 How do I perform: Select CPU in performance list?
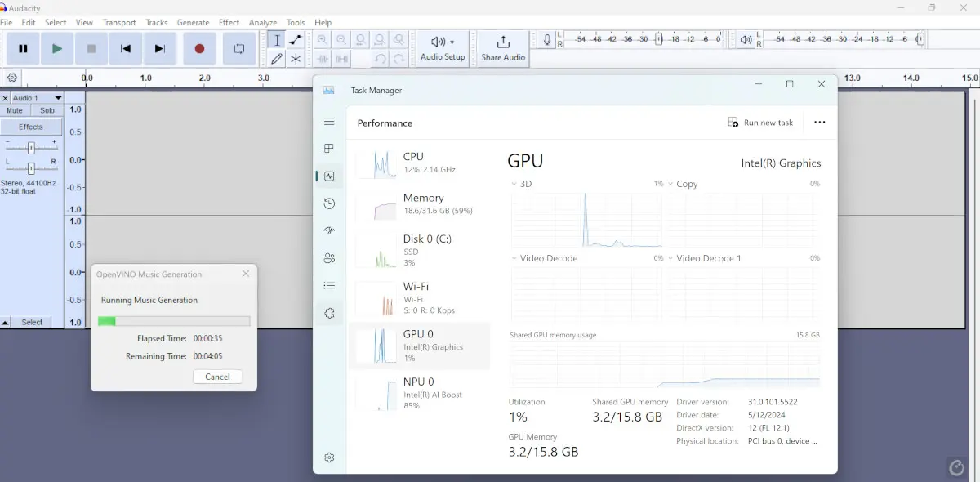click(x=420, y=163)
